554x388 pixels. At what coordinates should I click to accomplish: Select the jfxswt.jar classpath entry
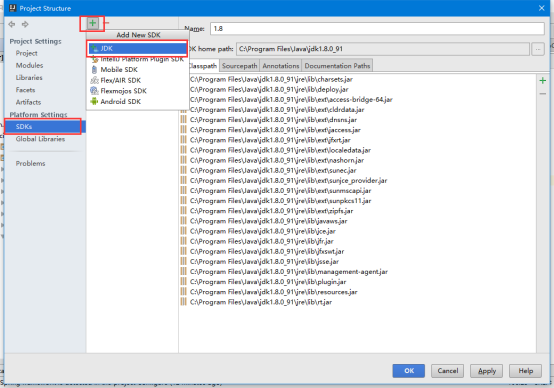click(267, 252)
